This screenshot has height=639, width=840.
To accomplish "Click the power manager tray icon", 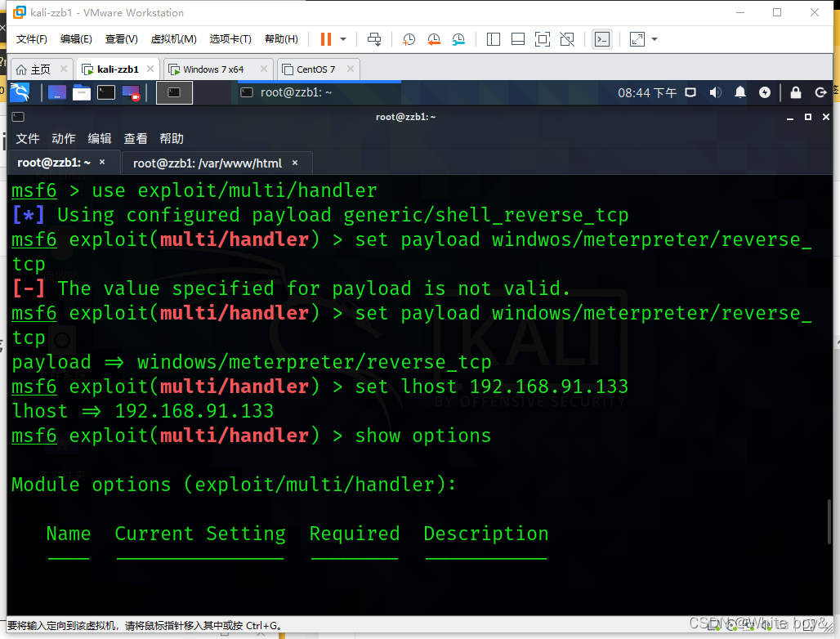I will pyautogui.click(x=765, y=92).
